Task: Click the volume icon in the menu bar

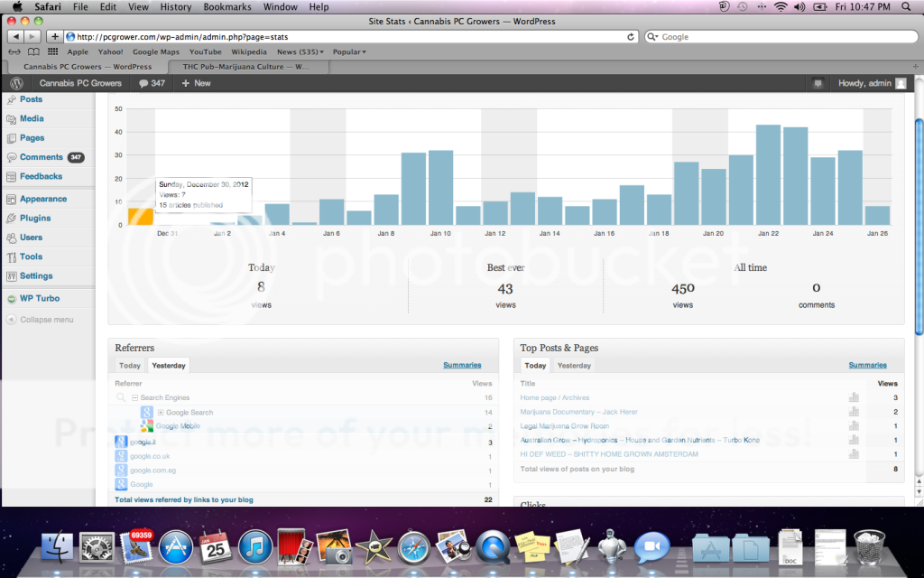Action: point(799,7)
